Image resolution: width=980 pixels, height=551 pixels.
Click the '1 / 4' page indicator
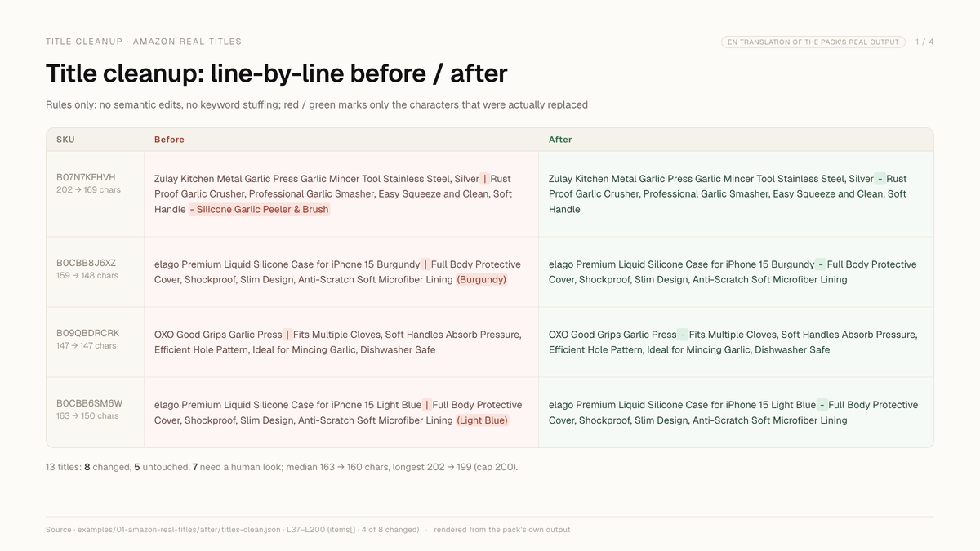pyautogui.click(x=924, y=42)
